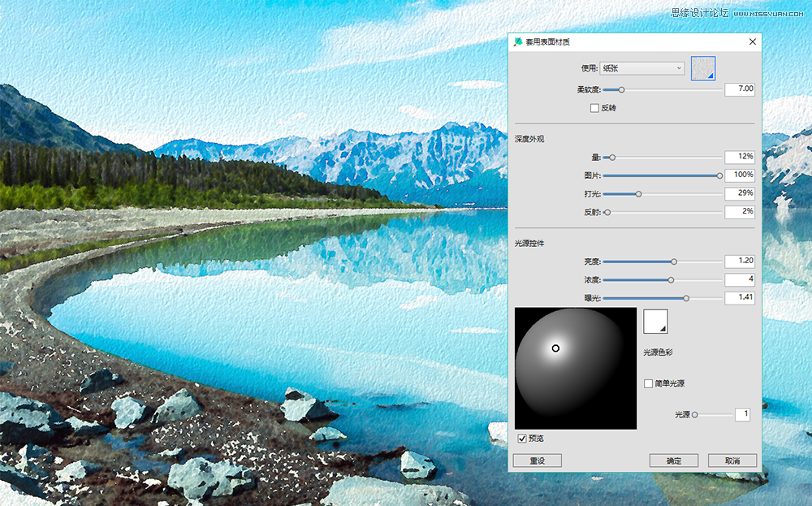Click the 光源 slider handle
This screenshot has width=812, height=506.
[695, 415]
